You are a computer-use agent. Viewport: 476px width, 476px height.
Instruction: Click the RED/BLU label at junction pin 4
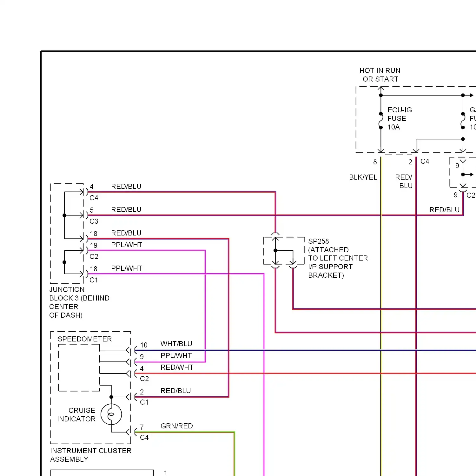pyautogui.click(x=126, y=186)
